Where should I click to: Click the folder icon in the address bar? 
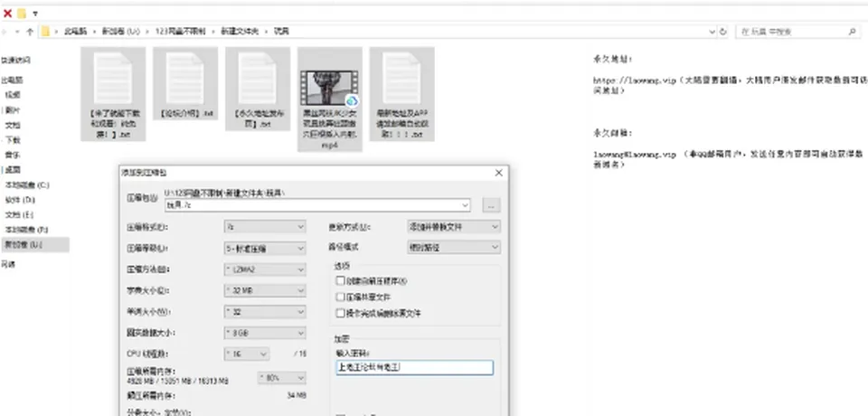[45, 32]
